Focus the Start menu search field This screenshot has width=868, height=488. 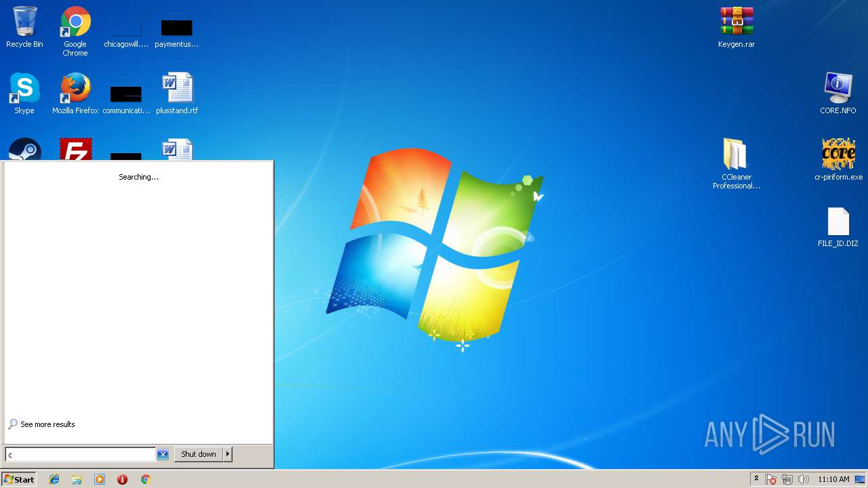coord(81,455)
